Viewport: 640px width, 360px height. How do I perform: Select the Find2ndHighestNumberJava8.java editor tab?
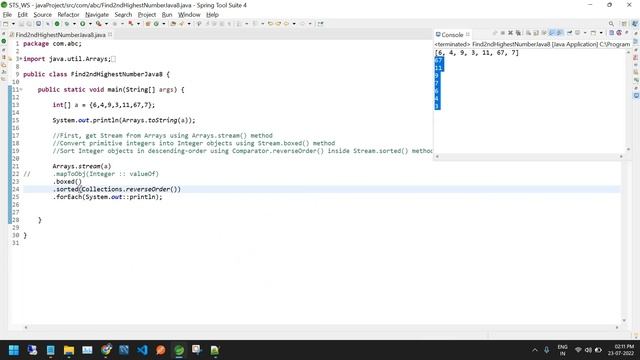(x=60, y=35)
